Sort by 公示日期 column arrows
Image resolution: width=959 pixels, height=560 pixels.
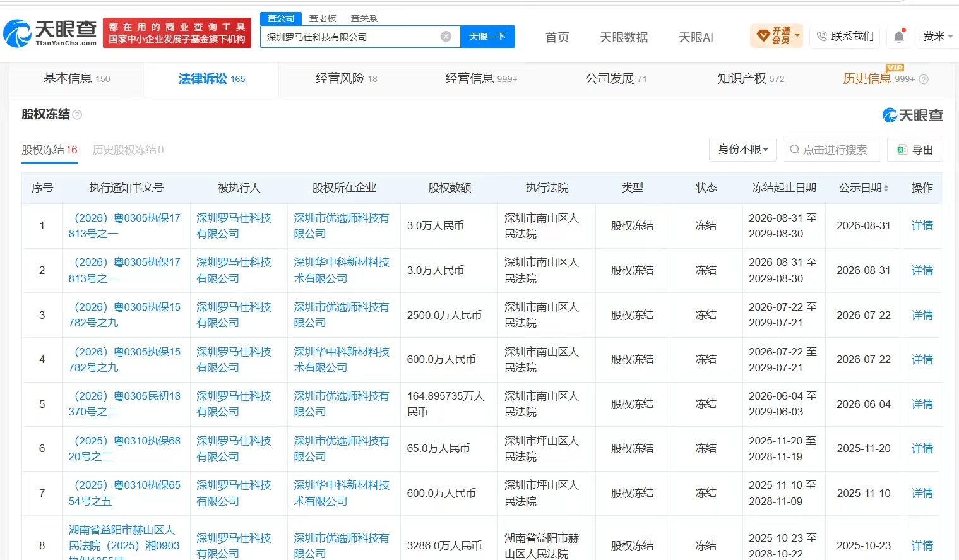(886, 188)
